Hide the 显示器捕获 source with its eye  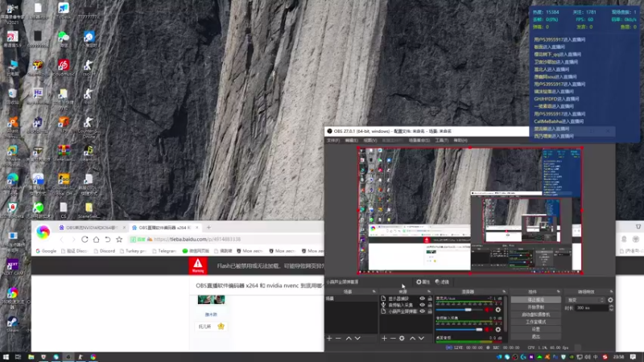422,298
